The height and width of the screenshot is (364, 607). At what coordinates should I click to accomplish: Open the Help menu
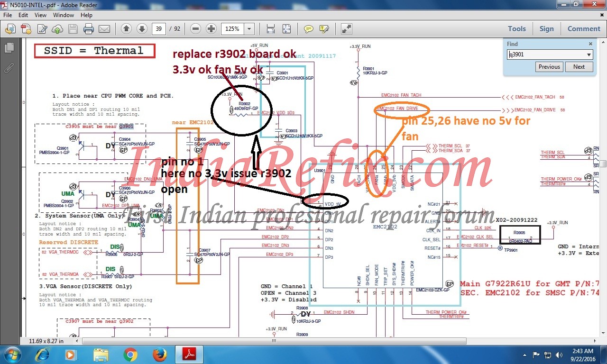(x=87, y=15)
